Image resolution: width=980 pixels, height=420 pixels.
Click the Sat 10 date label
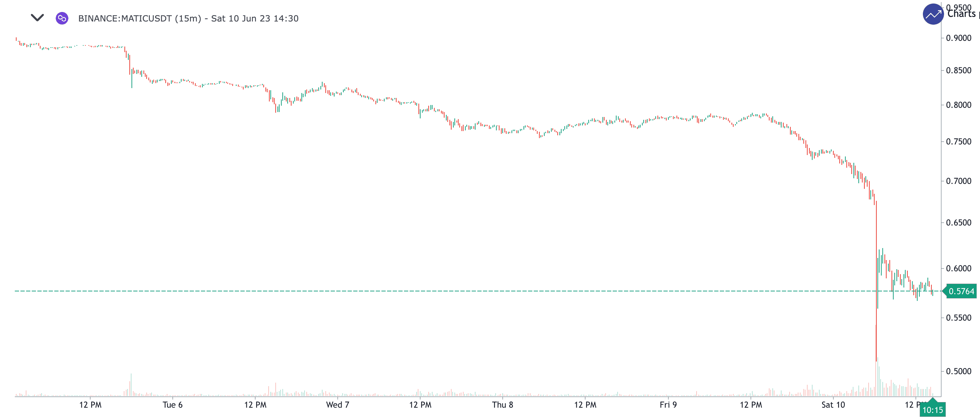click(833, 405)
